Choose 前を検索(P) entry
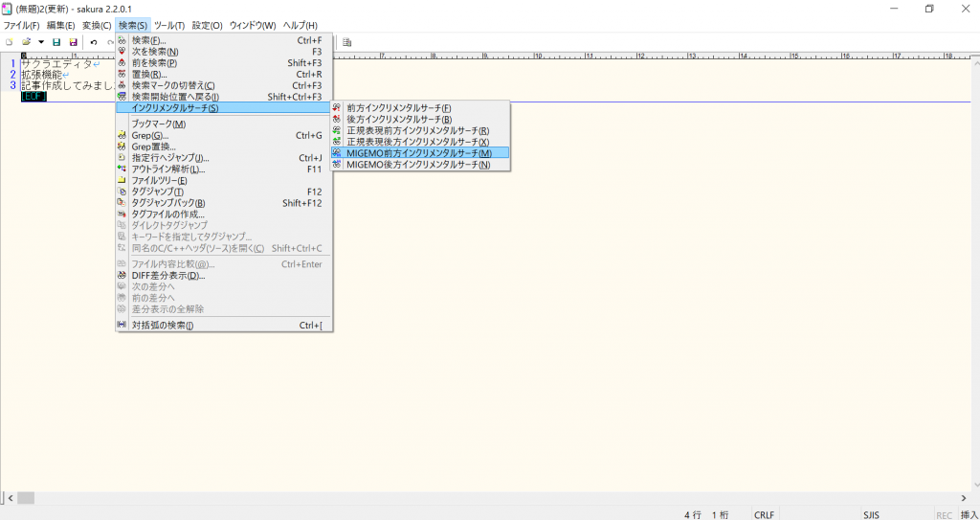 click(x=224, y=63)
